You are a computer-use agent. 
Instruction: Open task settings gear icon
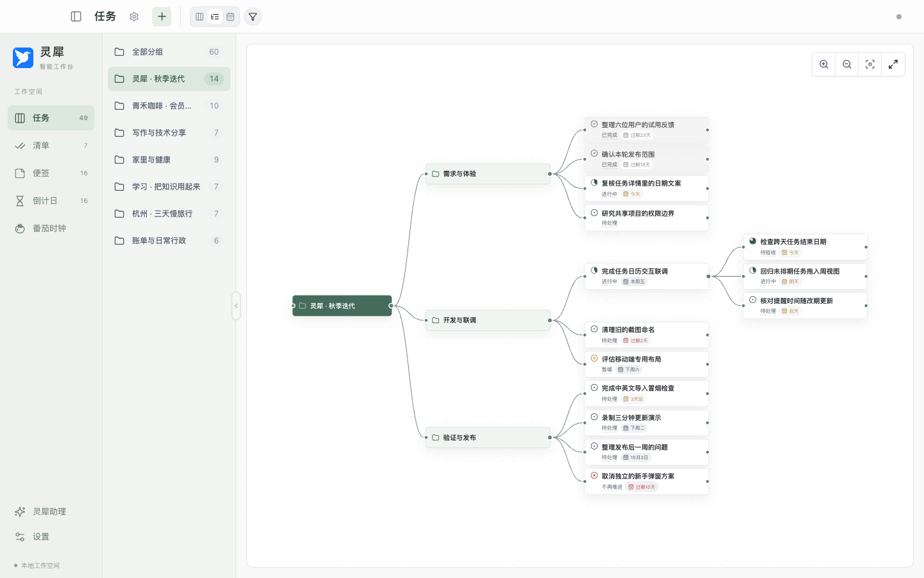click(134, 17)
